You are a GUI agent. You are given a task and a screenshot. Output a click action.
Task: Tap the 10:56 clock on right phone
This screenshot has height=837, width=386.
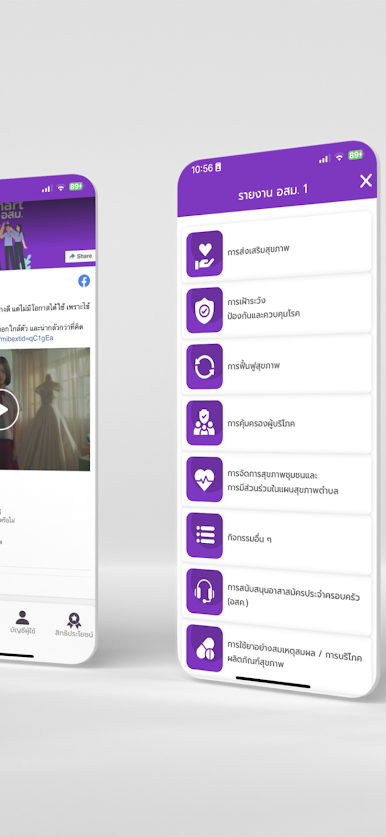(x=202, y=169)
